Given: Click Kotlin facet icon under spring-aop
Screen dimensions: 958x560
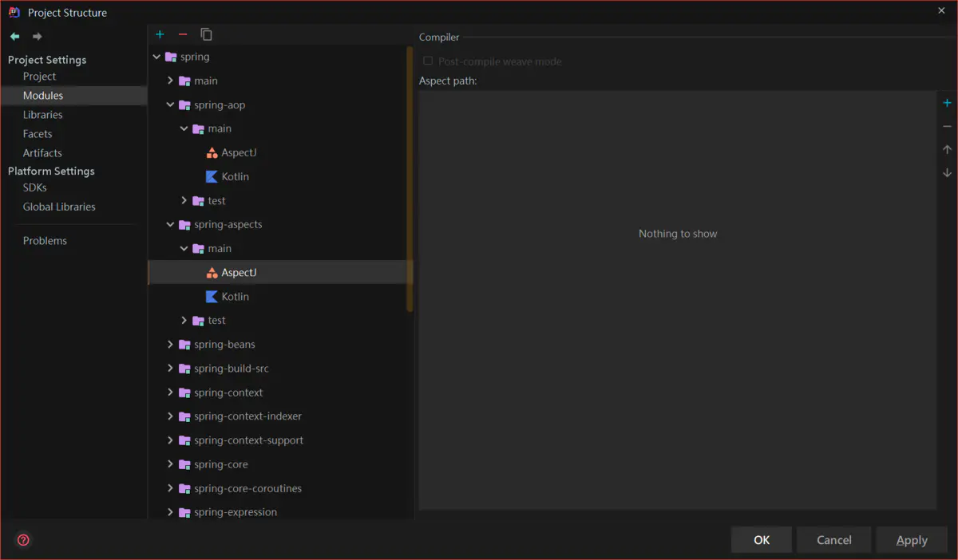Looking at the screenshot, I should click(212, 176).
